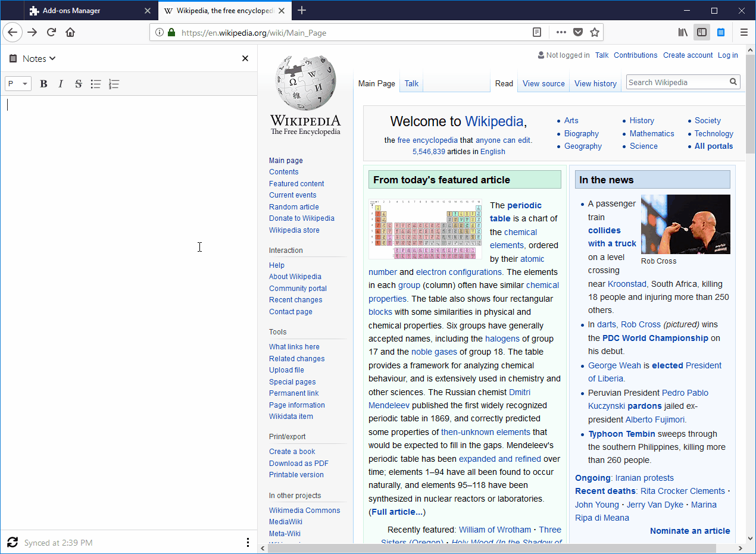Open the Donate to Wikipedia link
The width and height of the screenshot is (756, 554).
coord(302,218)
